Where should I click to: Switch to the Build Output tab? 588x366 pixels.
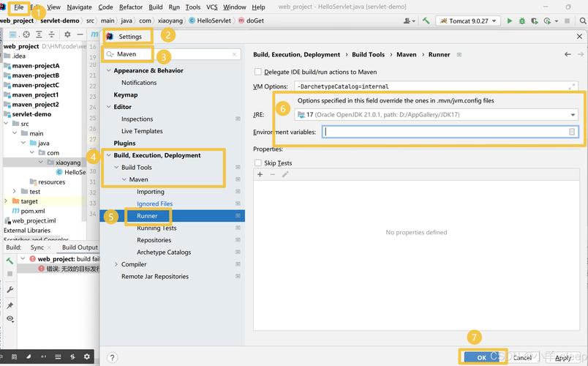coord(79,247)
